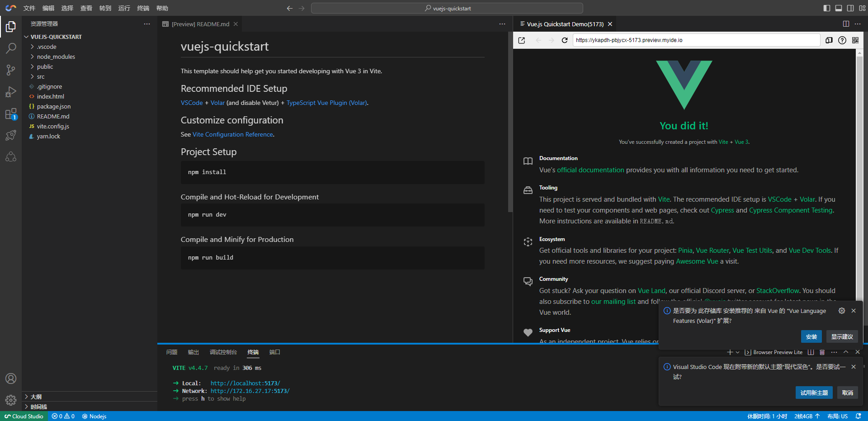Screen dimensions: 868x421
Task: Open the Accounts icon in activity bar
Action: tap(11, 378)
